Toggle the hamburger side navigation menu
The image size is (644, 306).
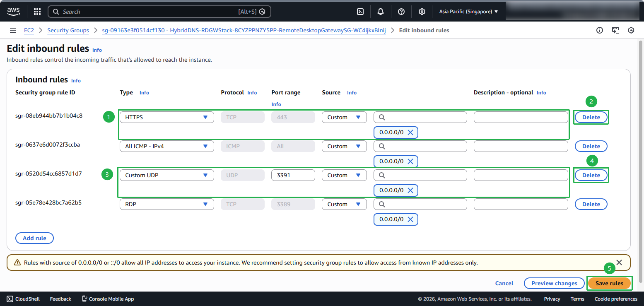click(x=13, y=30)
